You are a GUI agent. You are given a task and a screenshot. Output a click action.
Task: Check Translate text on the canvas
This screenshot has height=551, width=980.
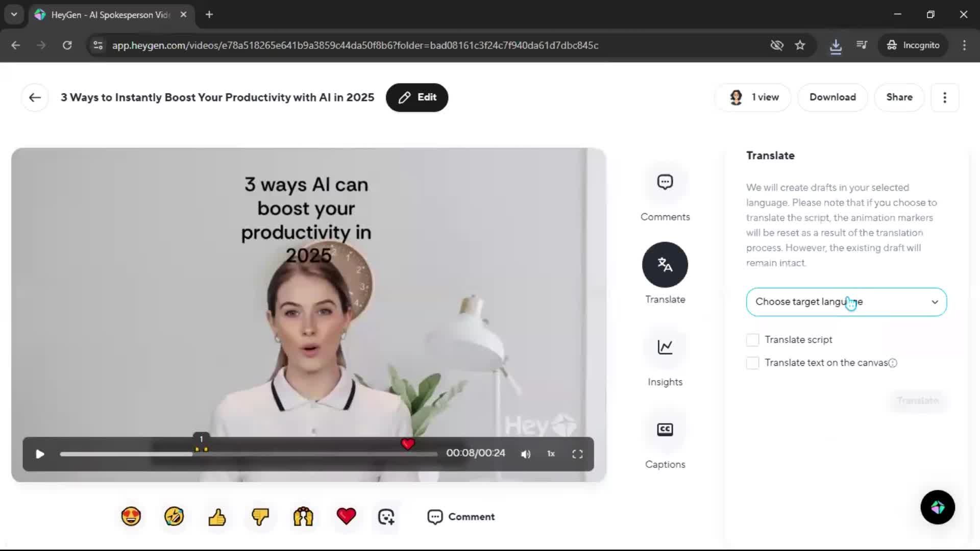click(752, 363)
